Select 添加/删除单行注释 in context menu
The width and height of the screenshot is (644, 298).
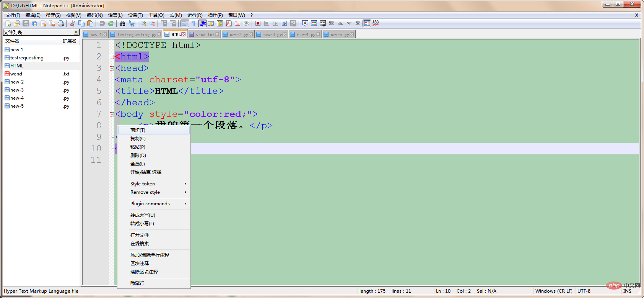click(154, 255)
